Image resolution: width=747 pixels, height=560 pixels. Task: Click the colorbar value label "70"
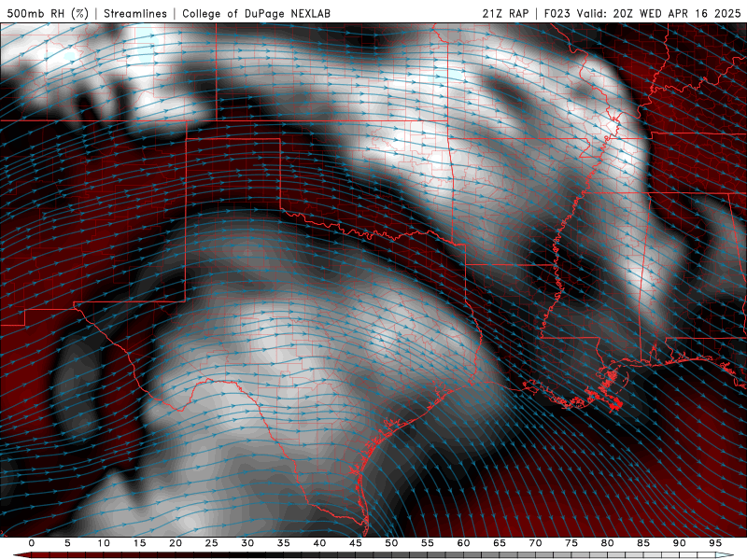click(x=535, y=543)
